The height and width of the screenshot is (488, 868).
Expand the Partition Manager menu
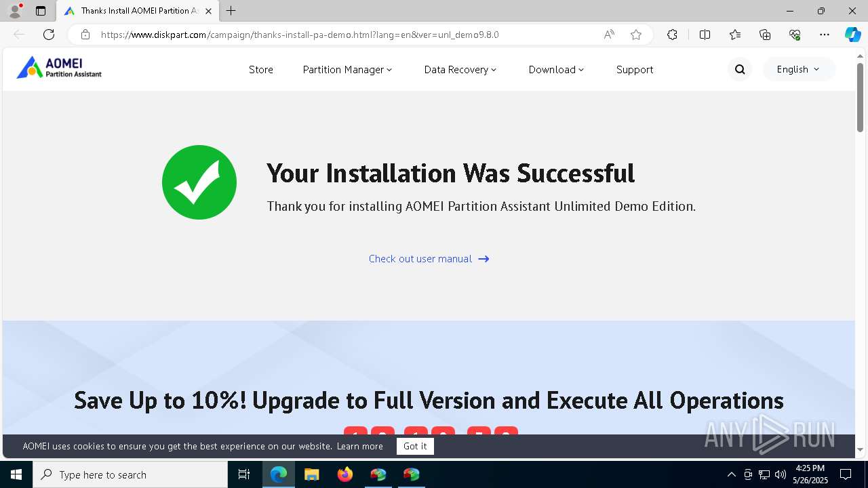[x=347, y=69]
